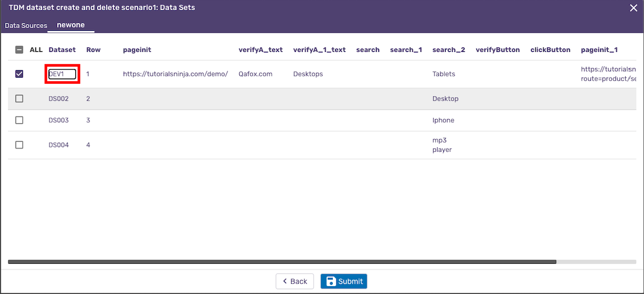Click the Iphone cell
Image resolution: width=644 pixels, height=294 pixels.
click(x=443, y=120)
